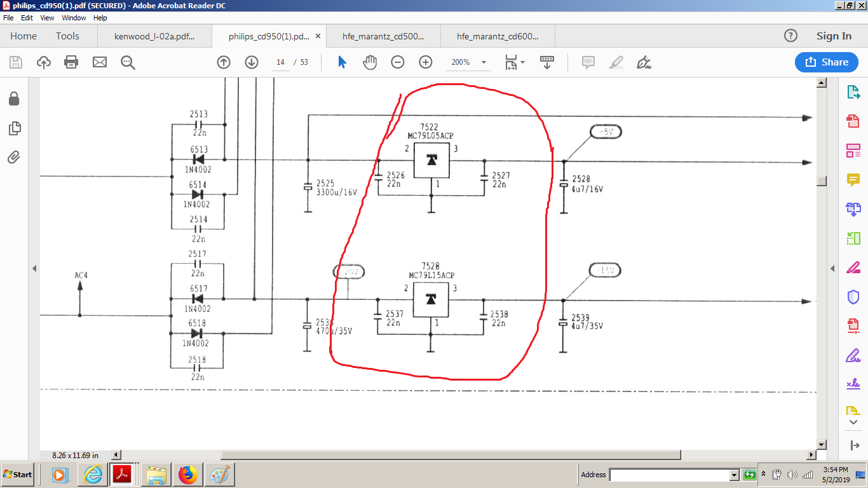Zoom in with plus circle
The width and height of the screenshot is (868, 488).
point(426,62)
